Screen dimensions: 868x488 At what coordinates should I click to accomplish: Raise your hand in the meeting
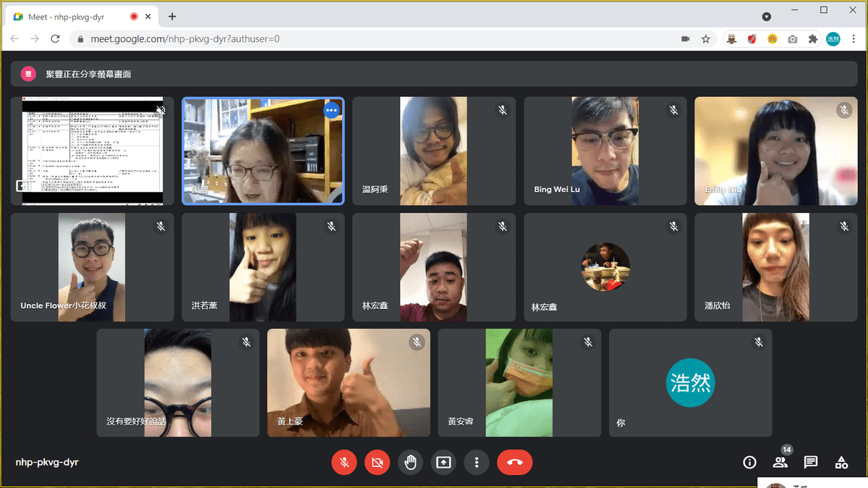pos(410,462)
